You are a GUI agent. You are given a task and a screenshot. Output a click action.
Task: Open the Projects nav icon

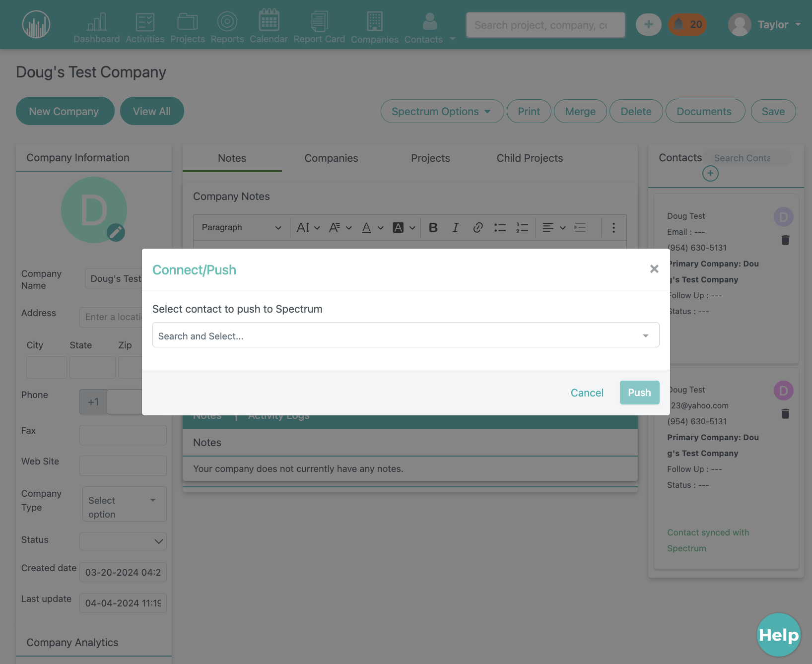tap(188, 27)
